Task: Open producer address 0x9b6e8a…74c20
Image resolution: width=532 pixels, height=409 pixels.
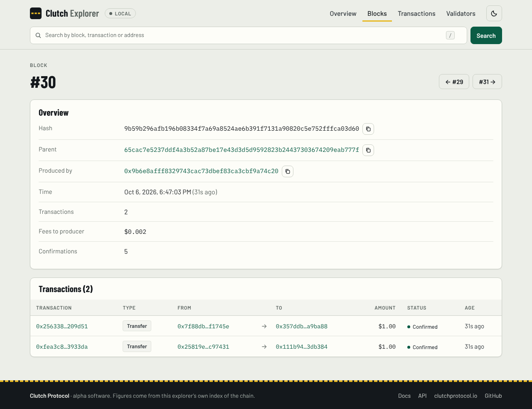Action: (x=201, y=171)
